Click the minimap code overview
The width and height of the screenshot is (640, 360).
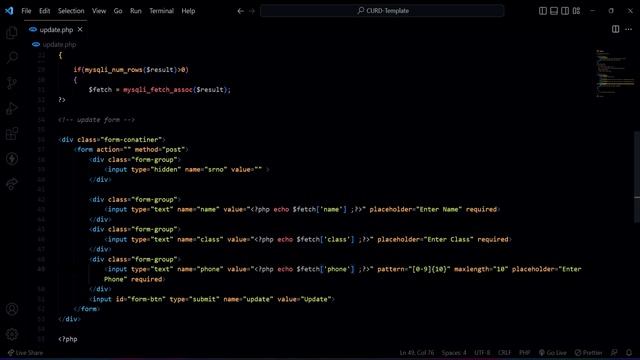(614, 73)
